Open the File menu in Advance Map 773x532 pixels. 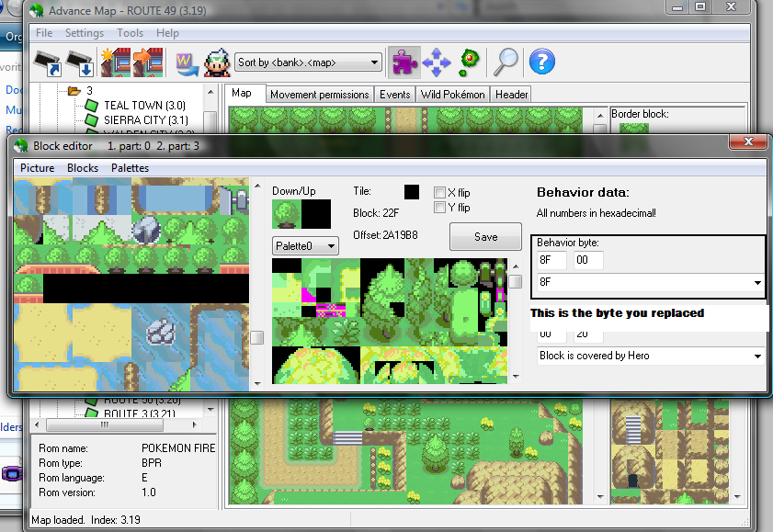pos(44,33)
